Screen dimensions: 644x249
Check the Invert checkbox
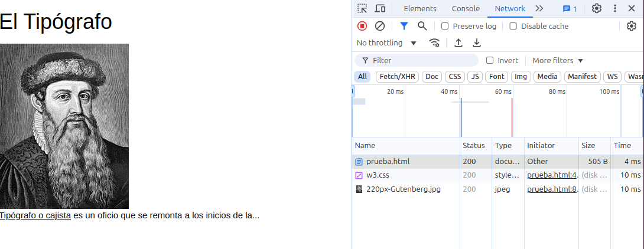pos(490,60)
